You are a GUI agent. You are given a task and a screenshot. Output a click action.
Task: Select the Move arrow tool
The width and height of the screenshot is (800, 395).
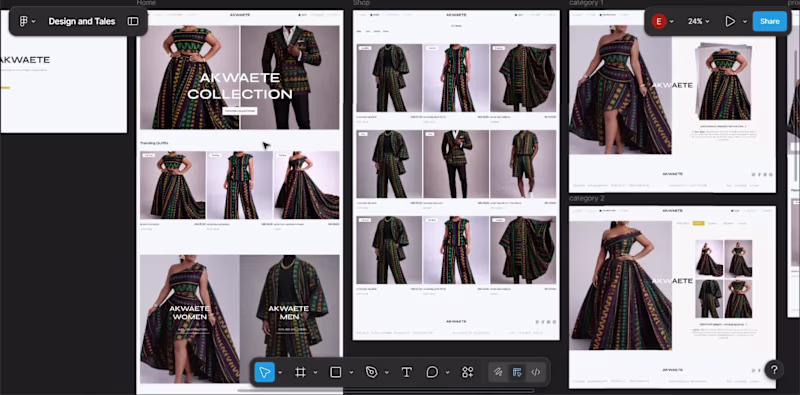pos(264,372)
